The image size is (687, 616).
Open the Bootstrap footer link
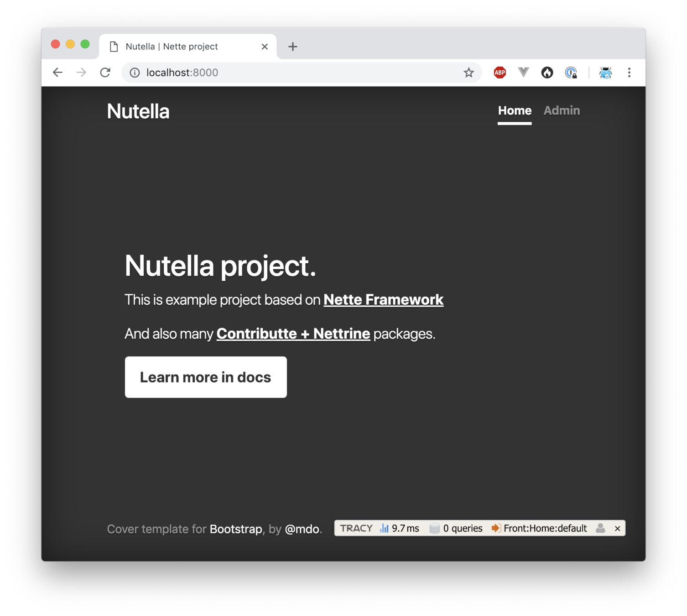(236, 529)
